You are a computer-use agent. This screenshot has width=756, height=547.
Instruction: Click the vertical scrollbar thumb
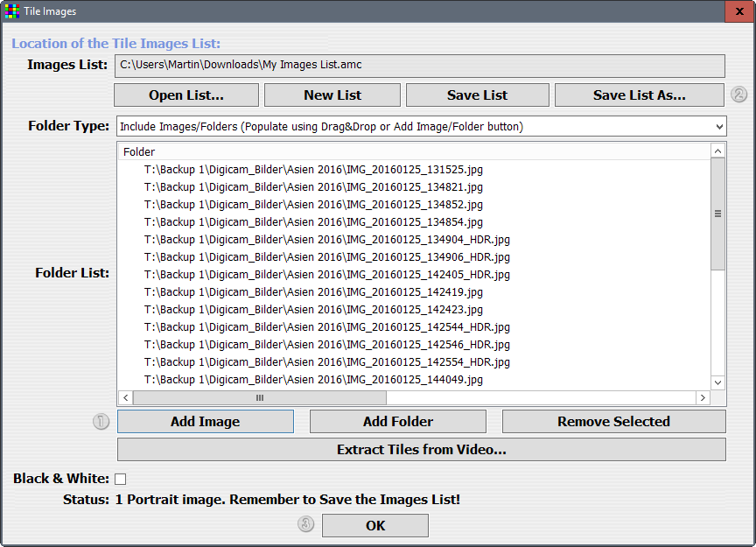717,214
